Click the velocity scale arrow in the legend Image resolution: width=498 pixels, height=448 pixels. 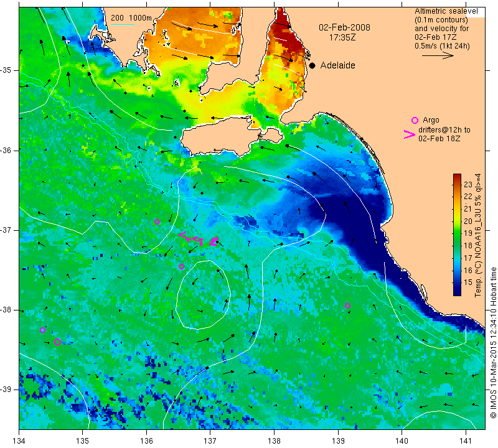tap(438, 55)
